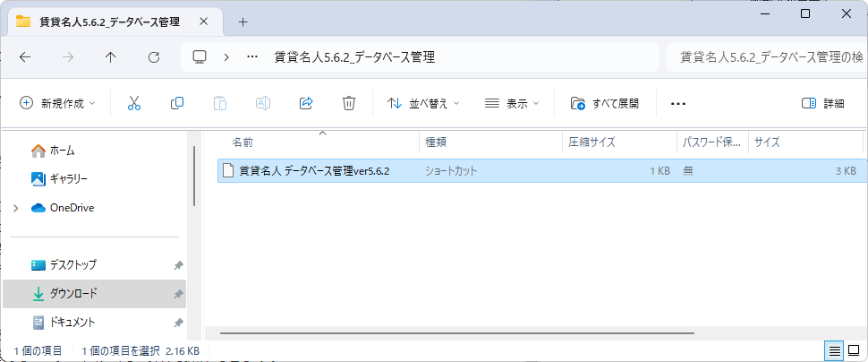Click the Share icon in toolbar
868x362 pixels.
pos(306,103)
